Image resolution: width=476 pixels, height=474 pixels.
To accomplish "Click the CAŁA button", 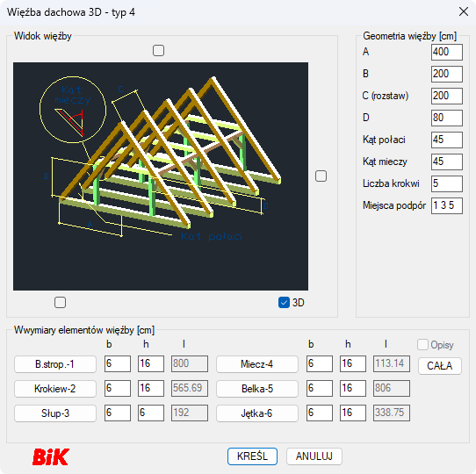I will point(440,366).
